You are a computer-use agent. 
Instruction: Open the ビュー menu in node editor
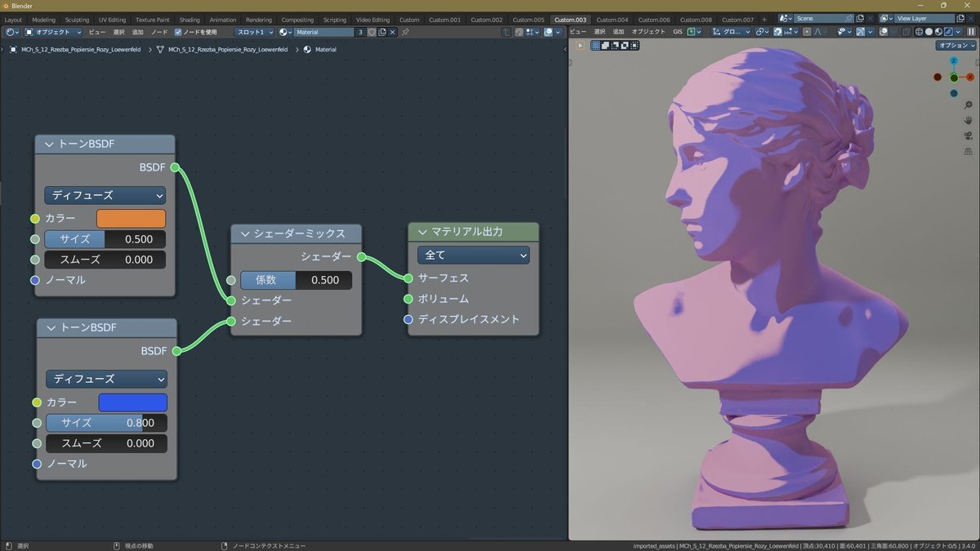click(x=96, y=32)
